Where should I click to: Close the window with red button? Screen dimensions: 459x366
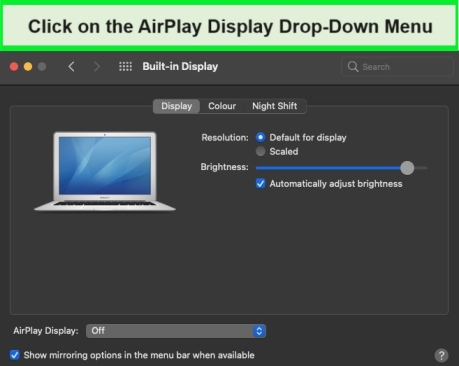pyautogui.click(x=14, y=67)
